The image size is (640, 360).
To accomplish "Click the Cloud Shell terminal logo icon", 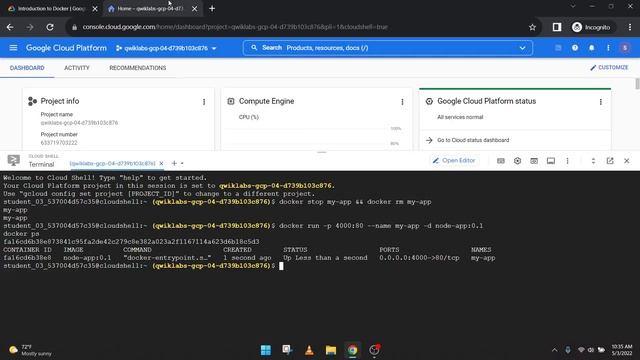I will (x=13, y=160).
